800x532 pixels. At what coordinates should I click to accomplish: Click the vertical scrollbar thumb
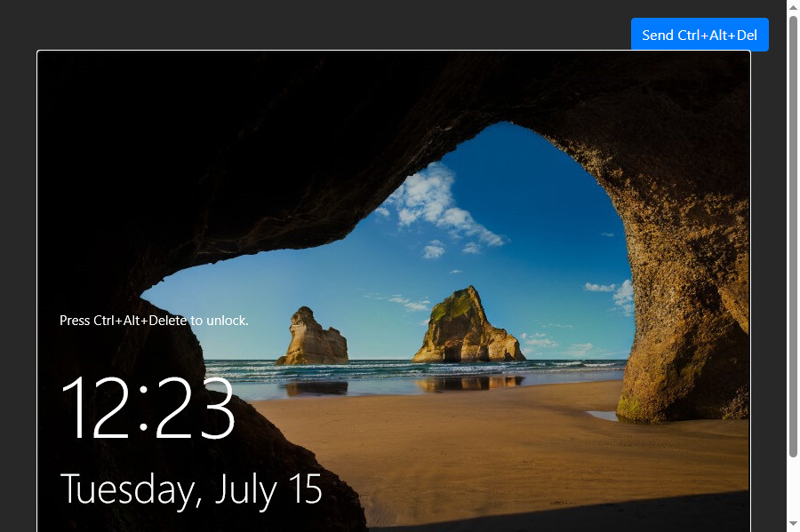pyautogui.click(x=793, y=231)
